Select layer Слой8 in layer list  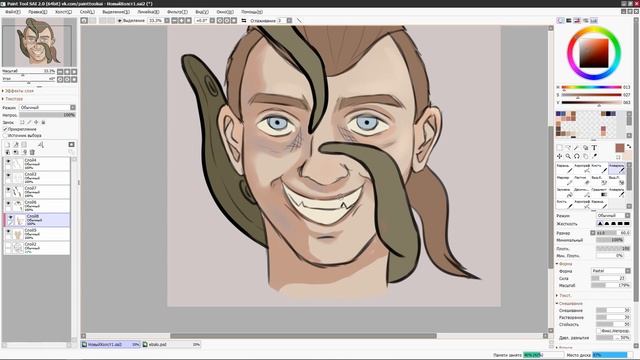(x=37, y=220)
